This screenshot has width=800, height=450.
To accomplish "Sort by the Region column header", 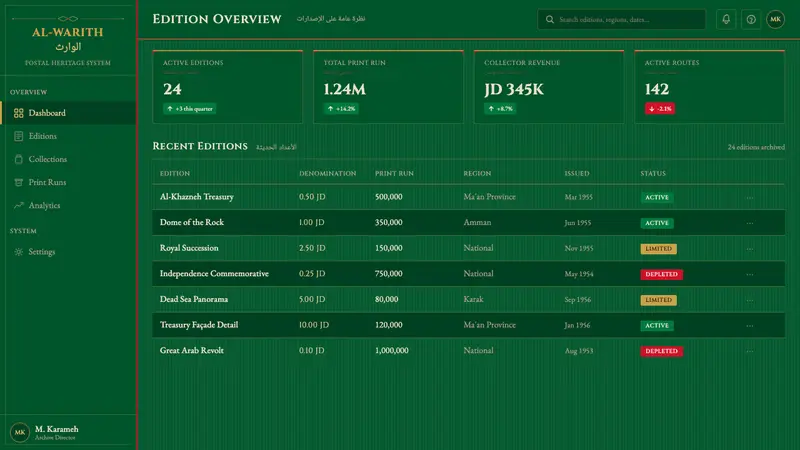I will click(x=477, y=173).
